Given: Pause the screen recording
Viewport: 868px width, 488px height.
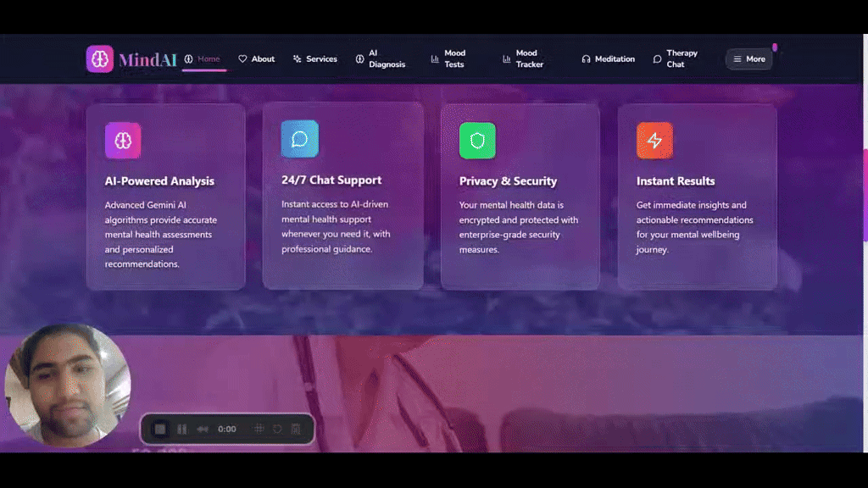Looking at the screenshot, I should pyautogui.click(x=182, y=429).
